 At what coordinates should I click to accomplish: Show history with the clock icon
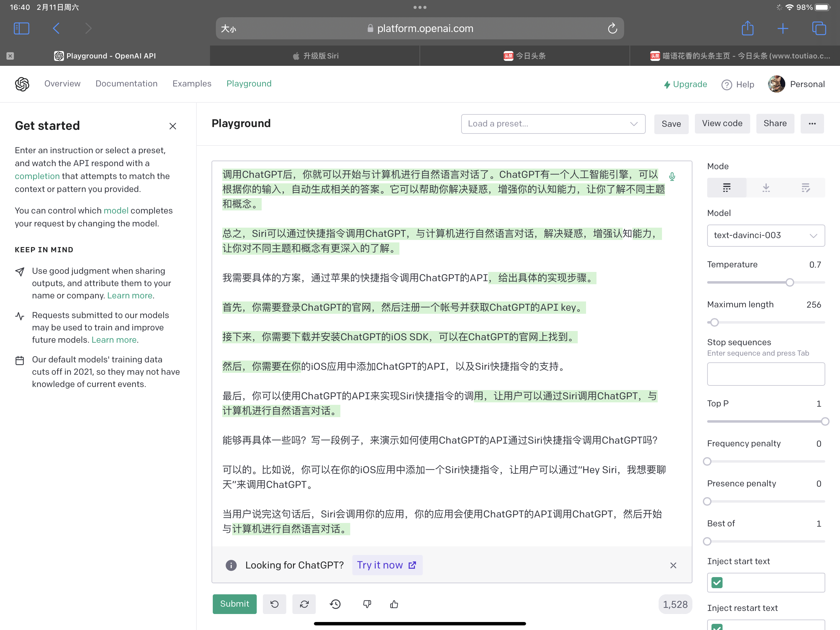[x=335, y=604]
